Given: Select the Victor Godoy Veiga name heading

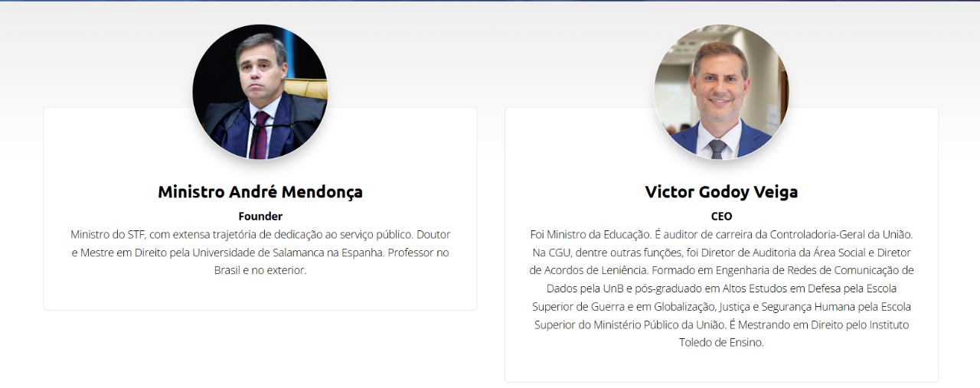Looking at the screenshot, I should coord(721,192).
